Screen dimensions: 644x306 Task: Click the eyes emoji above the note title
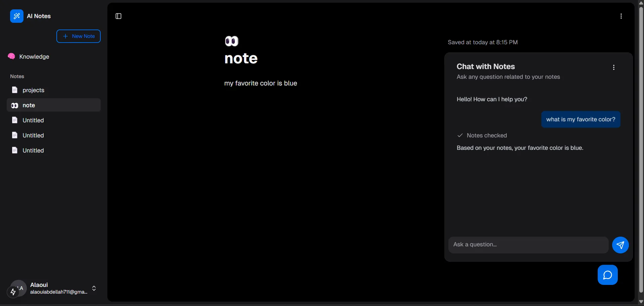[232, 41]
